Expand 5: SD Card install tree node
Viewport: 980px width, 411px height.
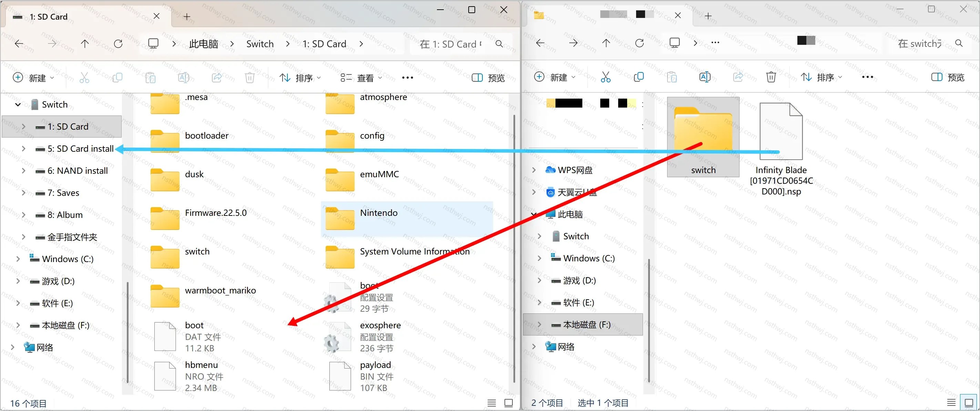tap(23, 149)
